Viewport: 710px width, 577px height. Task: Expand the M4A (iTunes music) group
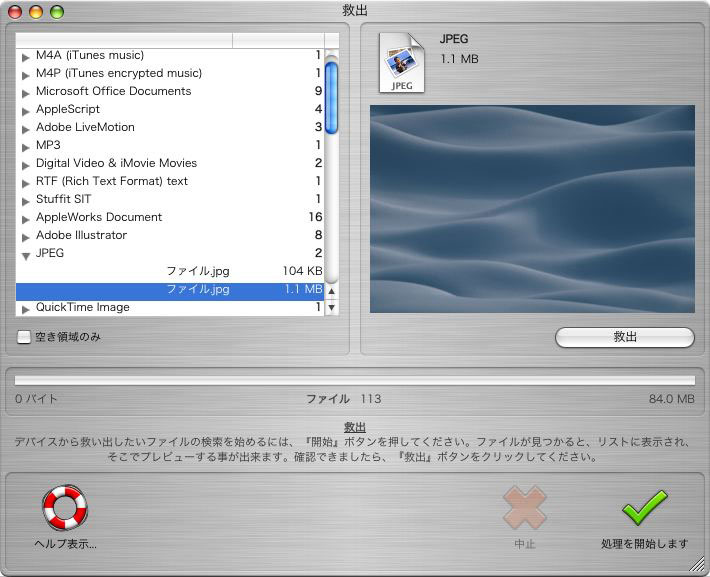26,57
